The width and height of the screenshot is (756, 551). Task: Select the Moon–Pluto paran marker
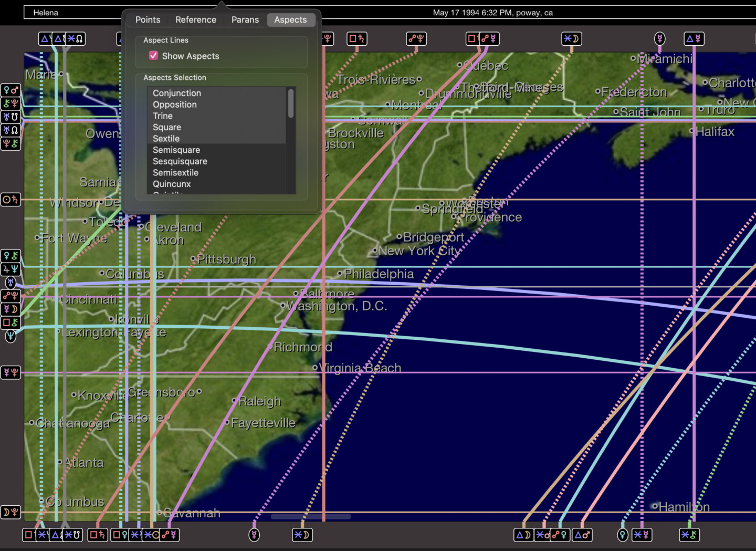pyautogui.click(x=10, y=512)
